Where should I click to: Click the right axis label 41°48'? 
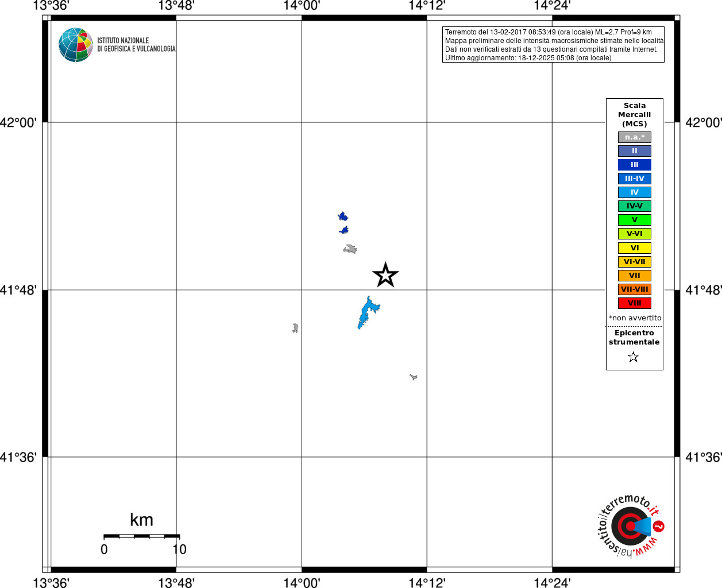(x=704, y=290)
